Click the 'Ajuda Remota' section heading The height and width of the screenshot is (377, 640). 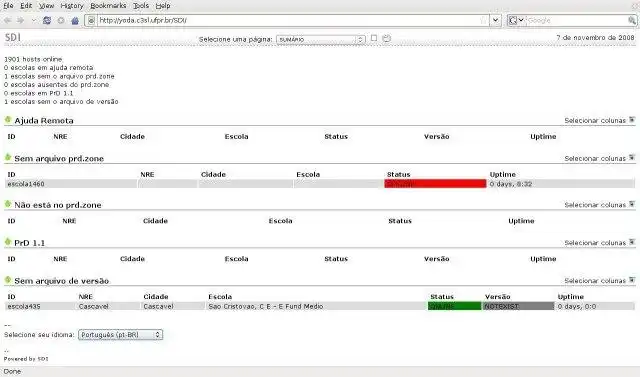click(44, 121)
